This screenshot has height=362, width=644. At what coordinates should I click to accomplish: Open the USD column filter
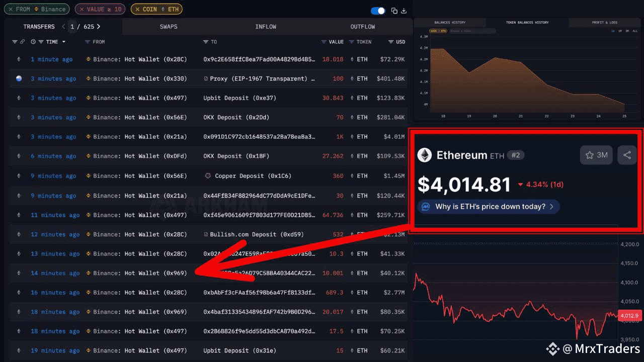coord(391,42)
